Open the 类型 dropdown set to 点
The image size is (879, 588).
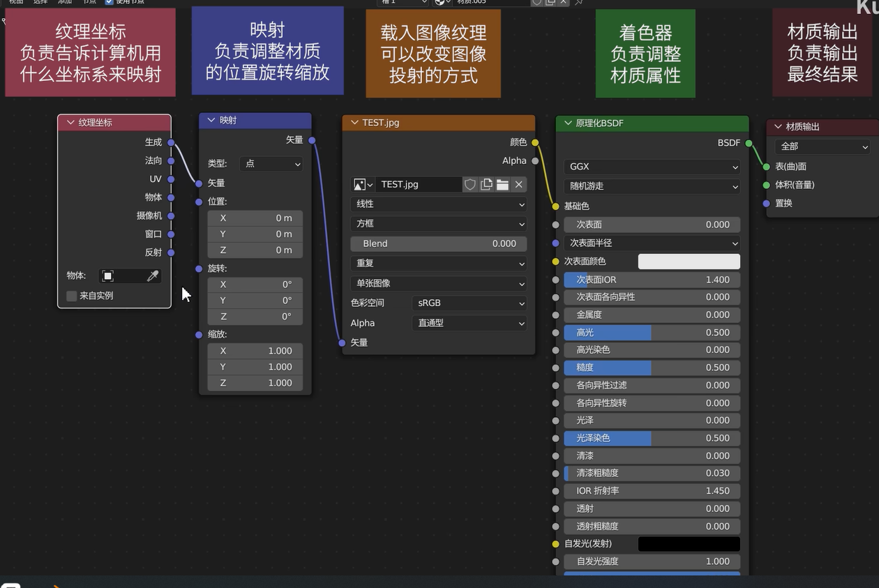tap(271, 164)
